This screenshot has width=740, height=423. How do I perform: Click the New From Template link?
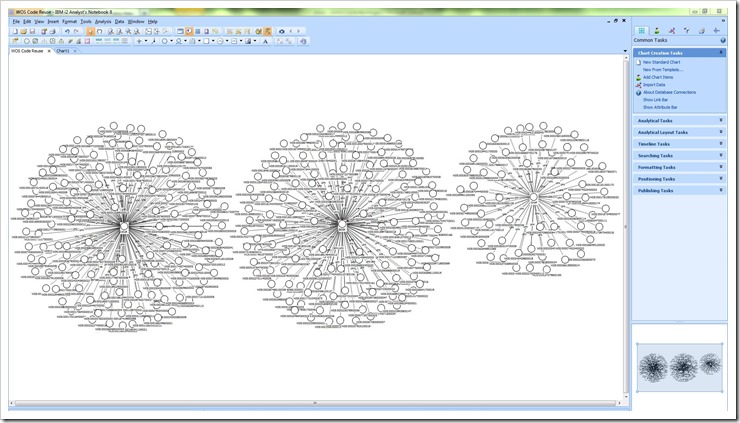click(x=663, y=69)
